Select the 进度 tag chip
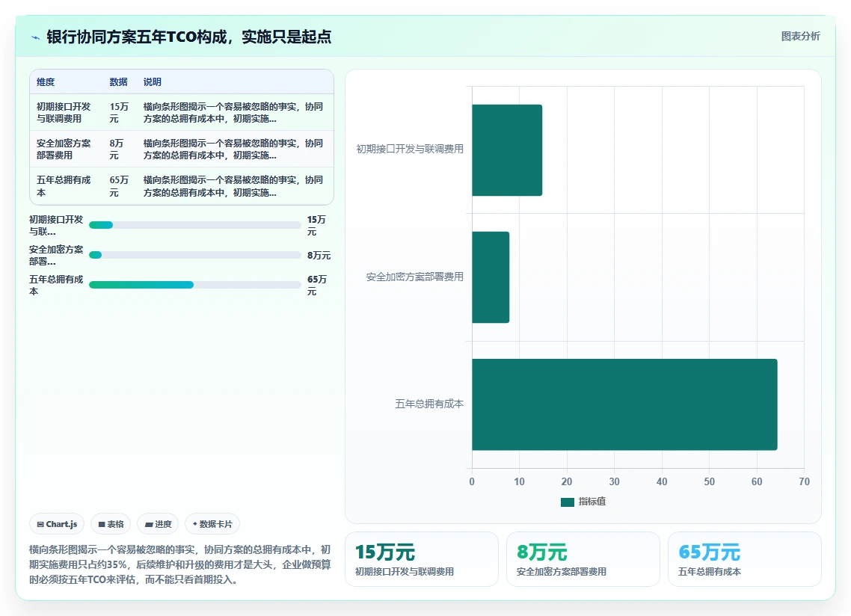The width and height of the screenshot is (851, 616). point(158,524)
